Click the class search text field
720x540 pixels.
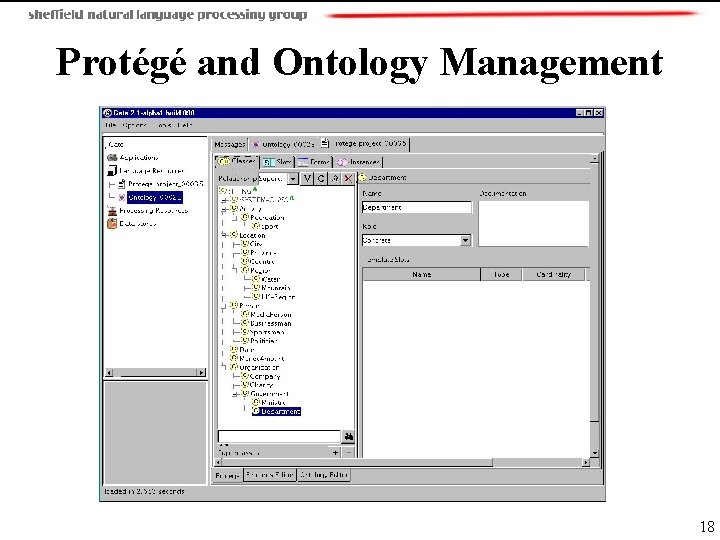point(279,436)
